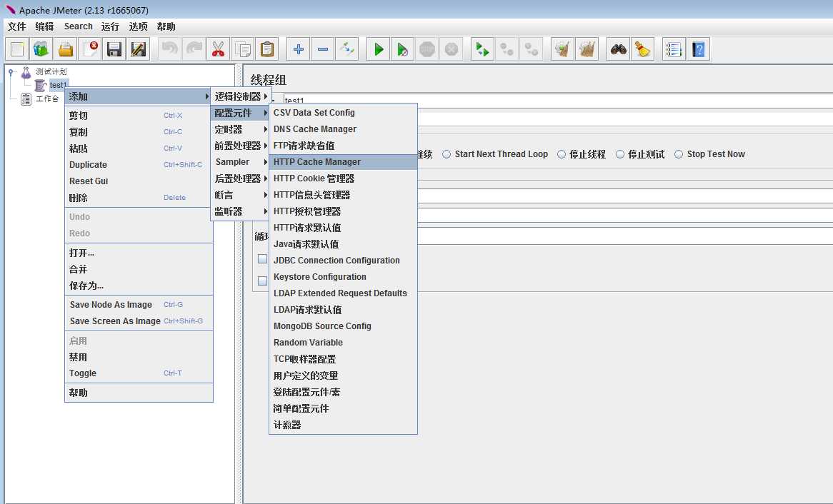Choose HTTP Cookie 管理器

[343, 178]
